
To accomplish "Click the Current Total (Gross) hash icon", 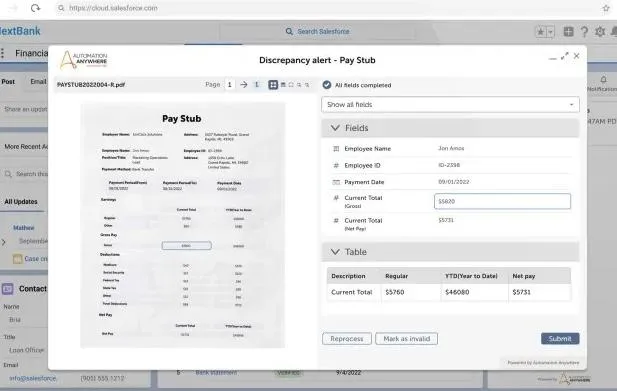I will pos(336,198).
